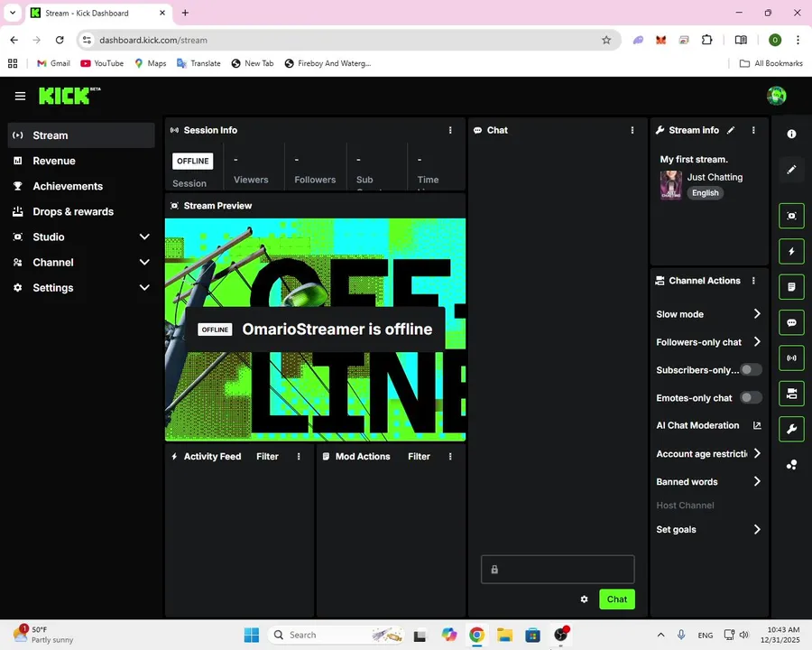
Task: Click the OFFLINE session status badge
Action: 193,162
